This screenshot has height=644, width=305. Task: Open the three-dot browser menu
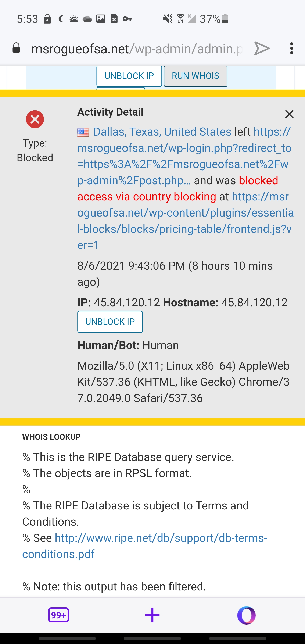[x=291, y=48]
